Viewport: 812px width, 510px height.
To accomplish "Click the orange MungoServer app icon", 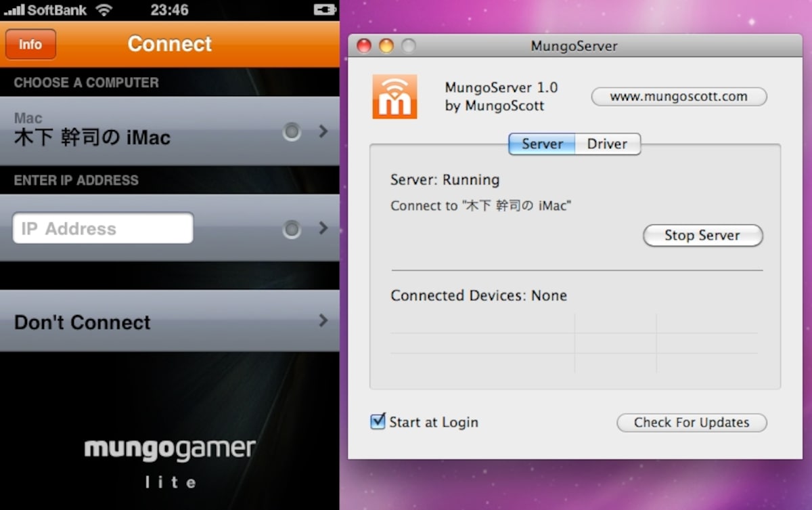I will 394,96.
